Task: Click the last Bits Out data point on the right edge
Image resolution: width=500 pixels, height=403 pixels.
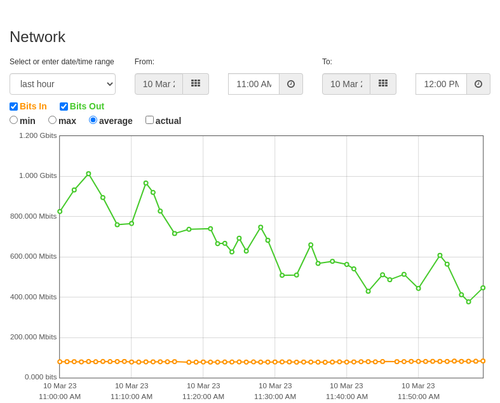Action: coord(483,288)
